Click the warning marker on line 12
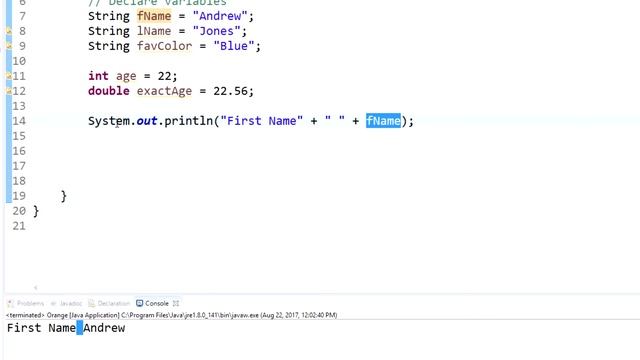 [9, 91]
